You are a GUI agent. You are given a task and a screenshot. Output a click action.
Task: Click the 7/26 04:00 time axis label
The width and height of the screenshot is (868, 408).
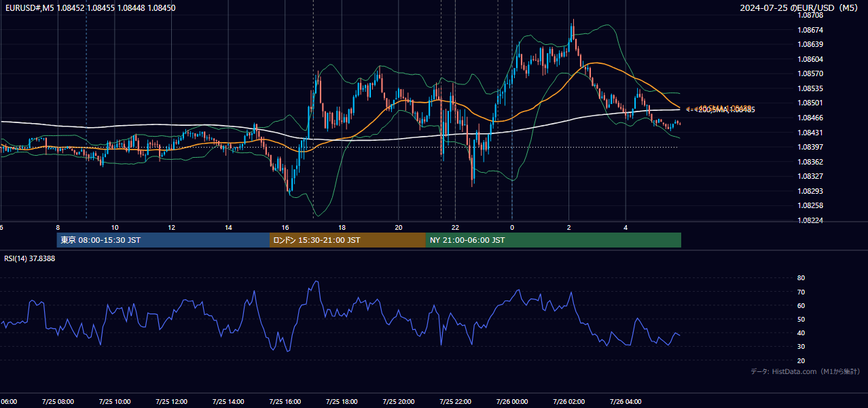pyautogui.click(x=626, y=401)
